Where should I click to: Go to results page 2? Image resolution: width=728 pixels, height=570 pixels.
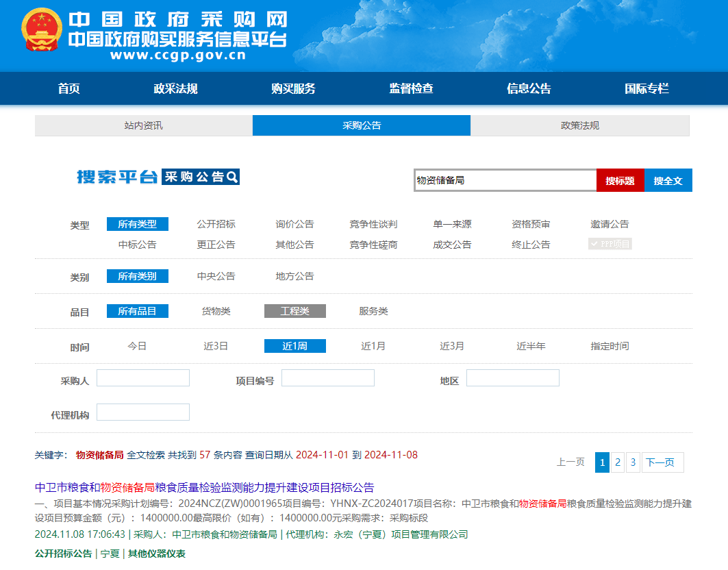[618, 462]
